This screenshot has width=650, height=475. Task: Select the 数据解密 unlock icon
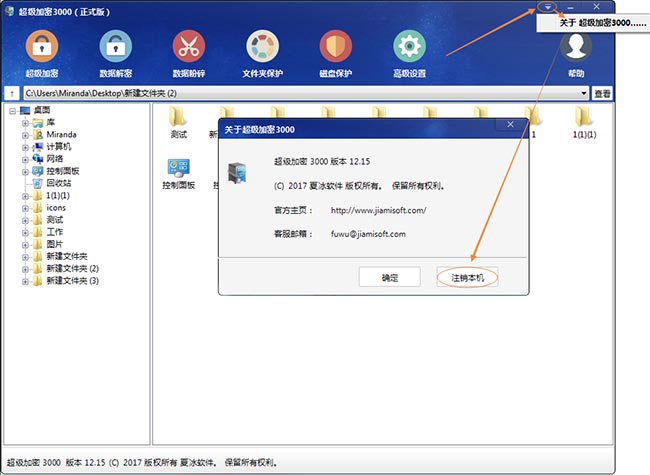tap(116, 46)
